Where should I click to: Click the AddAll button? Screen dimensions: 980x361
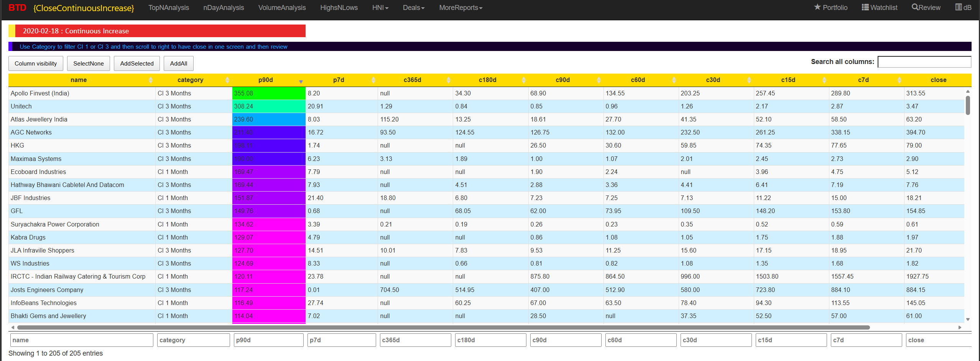tap(179, 64)
